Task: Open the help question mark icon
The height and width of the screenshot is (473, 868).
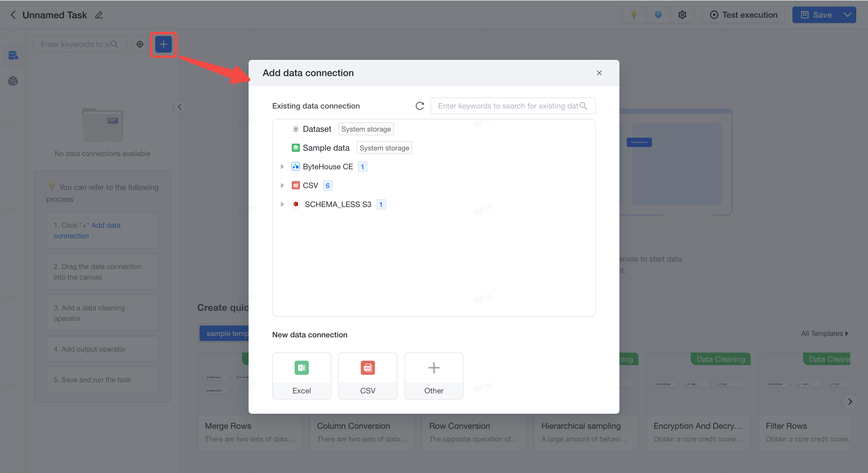Action: [658, 15]
